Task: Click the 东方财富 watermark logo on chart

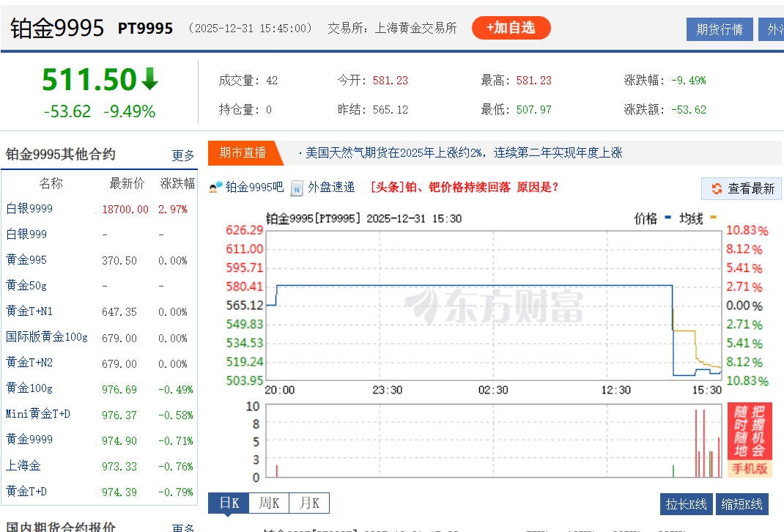Action: [495, 306]
